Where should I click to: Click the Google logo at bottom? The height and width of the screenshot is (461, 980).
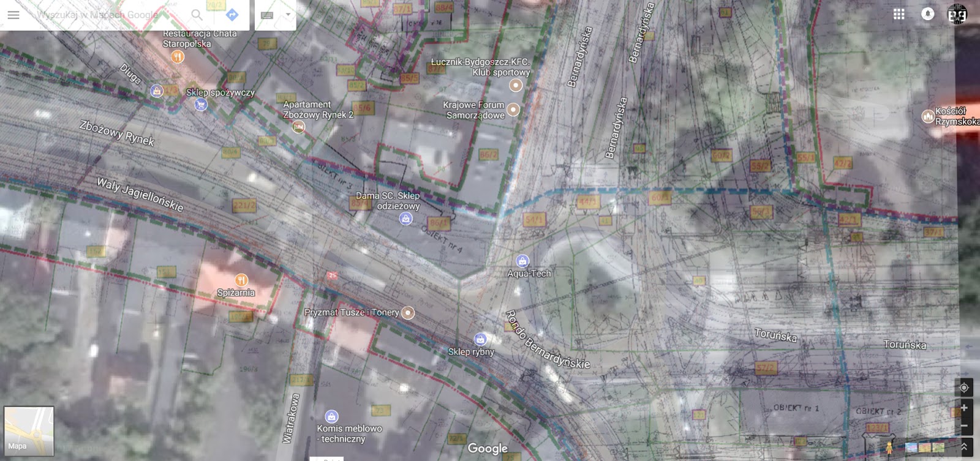[488, 448]
